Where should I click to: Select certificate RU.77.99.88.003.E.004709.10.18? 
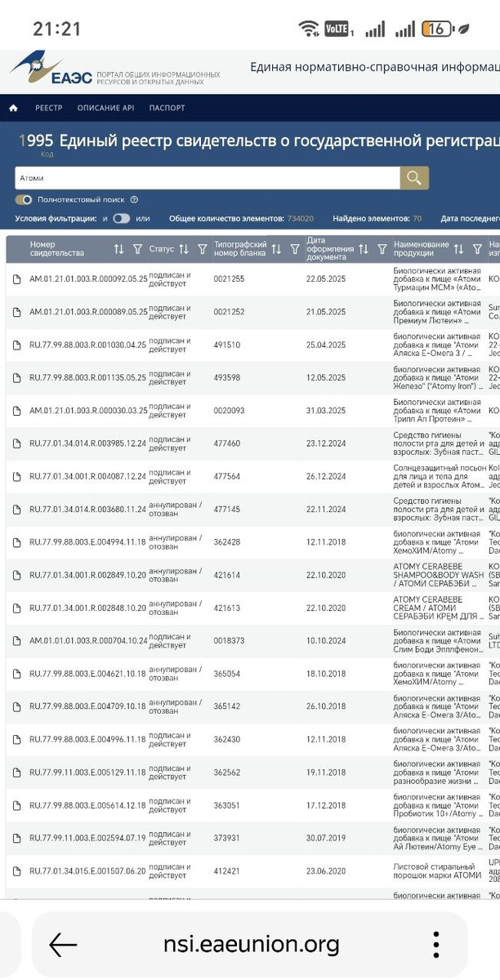click(88, 707)
